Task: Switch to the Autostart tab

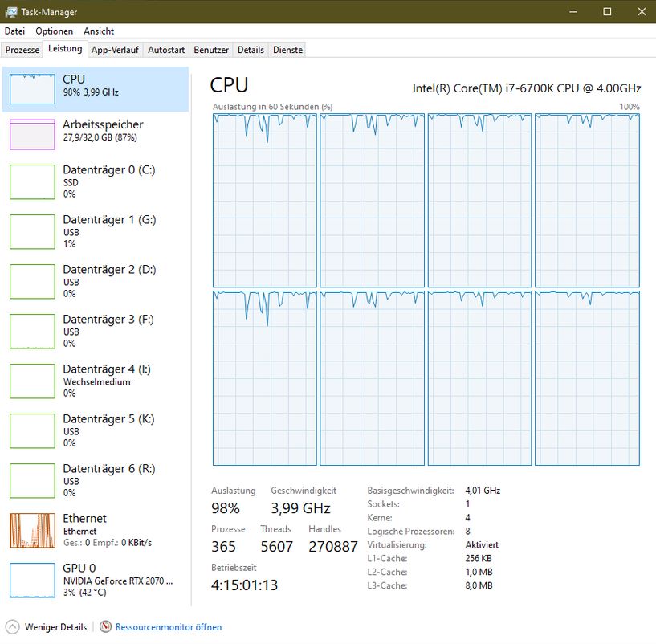Action: [x=166, y=49]
